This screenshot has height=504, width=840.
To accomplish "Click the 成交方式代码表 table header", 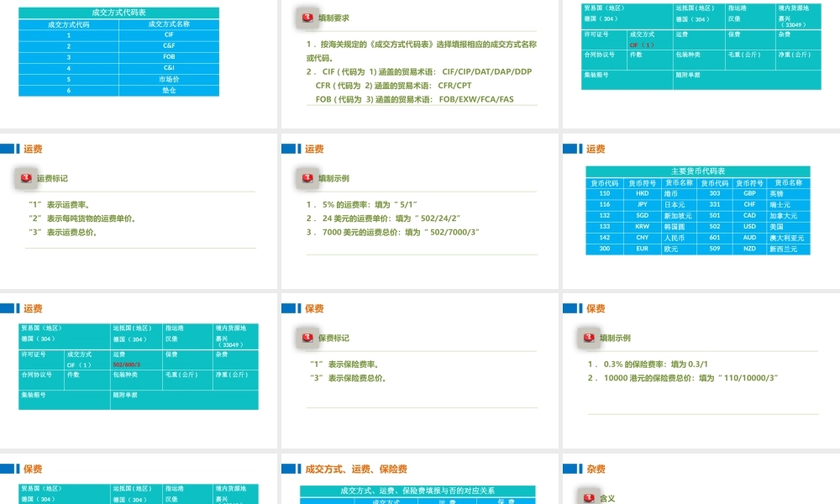I will pyautogui.click(x=119, y=13).
